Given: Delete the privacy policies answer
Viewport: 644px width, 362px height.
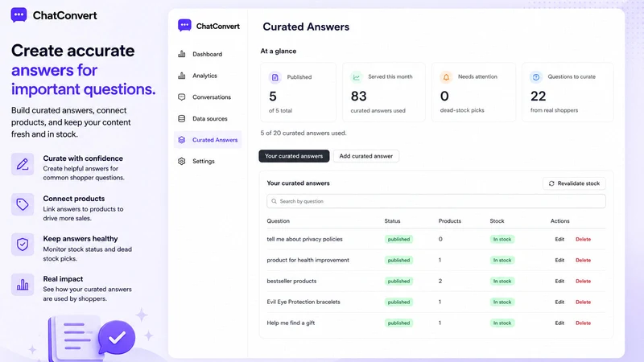Looking at the screenshot, I should (583, 239).
